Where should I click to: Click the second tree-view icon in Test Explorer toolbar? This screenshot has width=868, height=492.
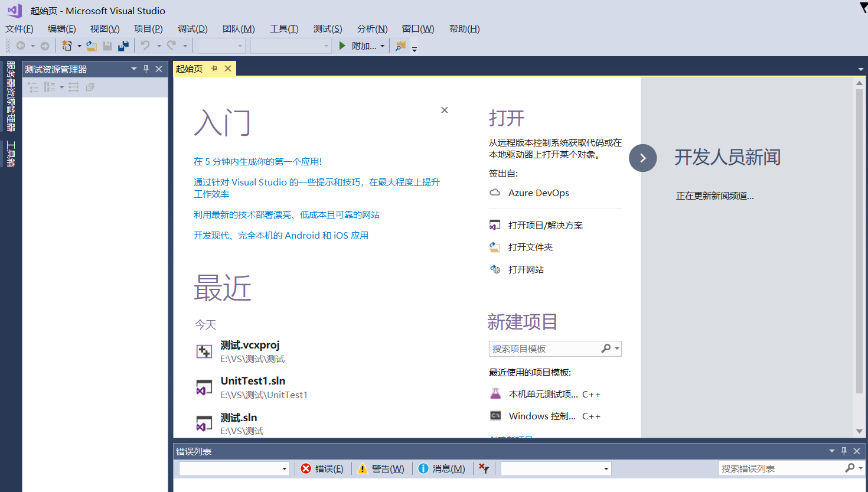coord(50,87)
